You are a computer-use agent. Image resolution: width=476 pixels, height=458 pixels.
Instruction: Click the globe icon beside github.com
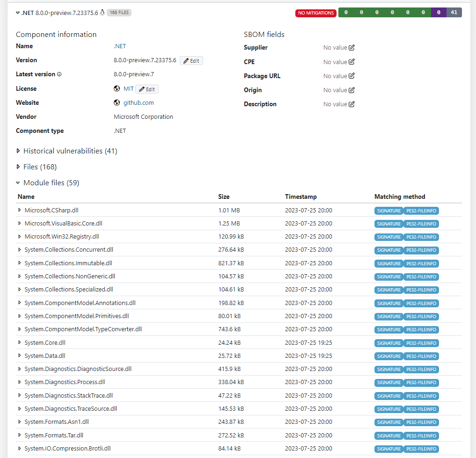pyautogui.click(x=117, y=102)
